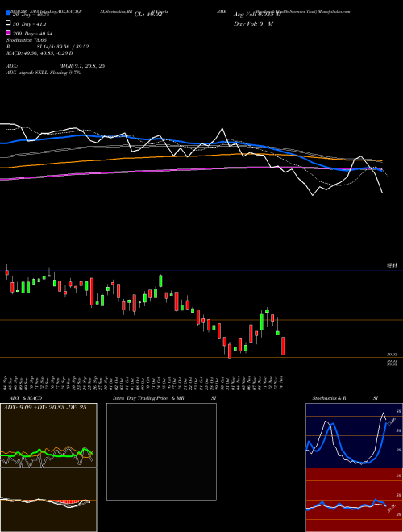Click the upper orange horizontal support line

point(201,320)
